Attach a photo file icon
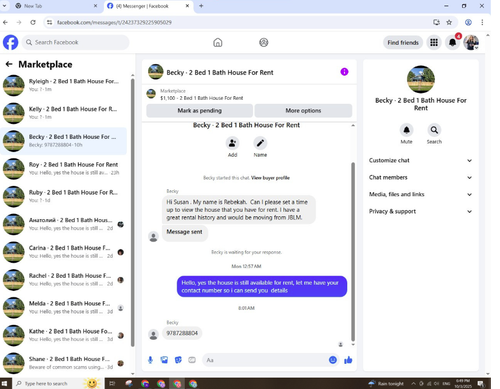The height and width of the screenshot is (389, 500). [x=164, y=360]
